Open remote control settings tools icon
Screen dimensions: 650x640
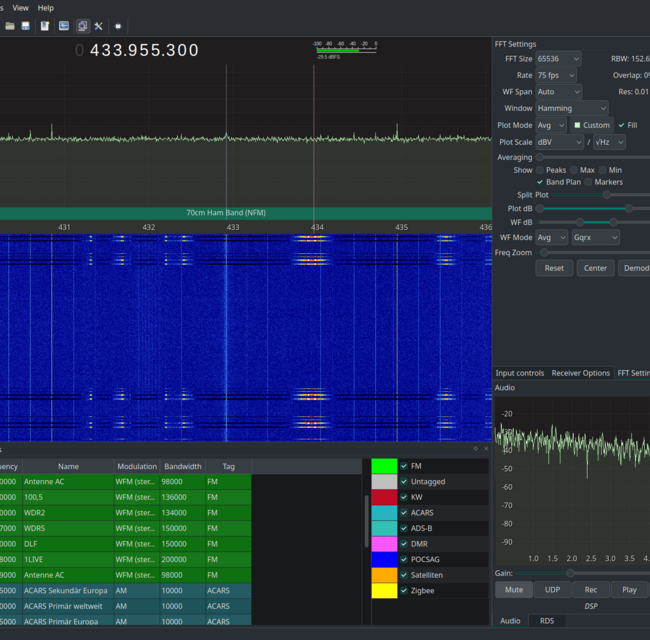98,26
